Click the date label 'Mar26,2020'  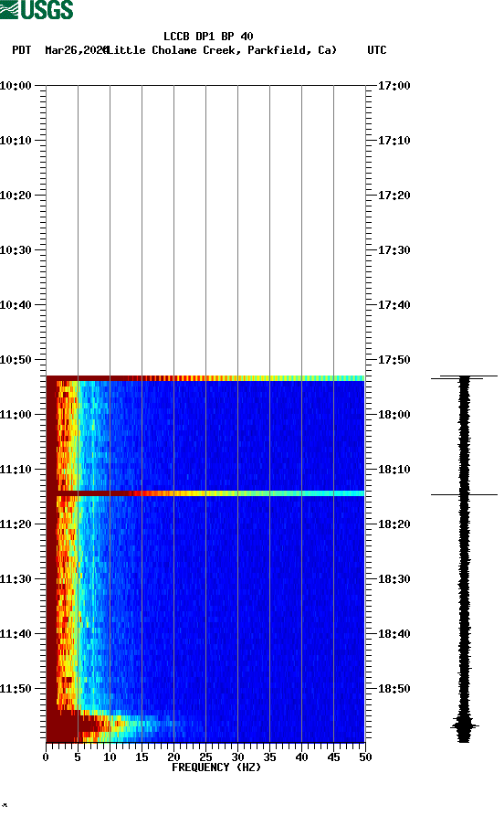click(x=77, y=50)
